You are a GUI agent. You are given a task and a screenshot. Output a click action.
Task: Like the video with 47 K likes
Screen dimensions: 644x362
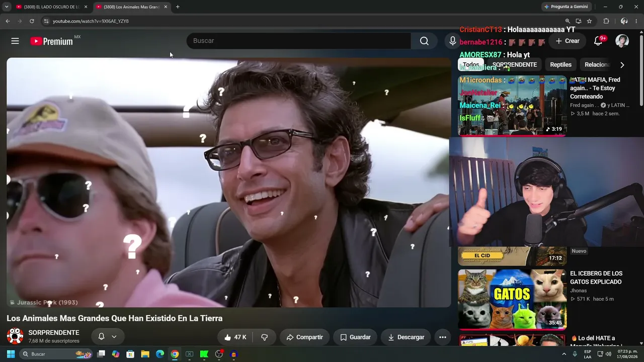235,337
